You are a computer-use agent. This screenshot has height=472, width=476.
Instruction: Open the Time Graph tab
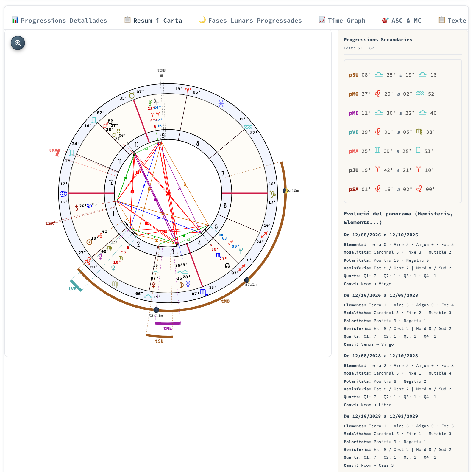342,21
